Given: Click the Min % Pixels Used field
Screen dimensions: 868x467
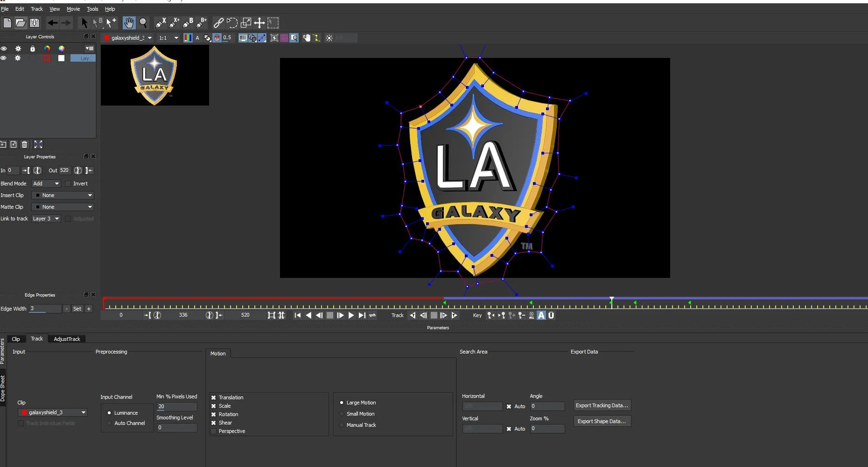Looking at the screenshot, I should pyautogui.click(x=177, y=406).
